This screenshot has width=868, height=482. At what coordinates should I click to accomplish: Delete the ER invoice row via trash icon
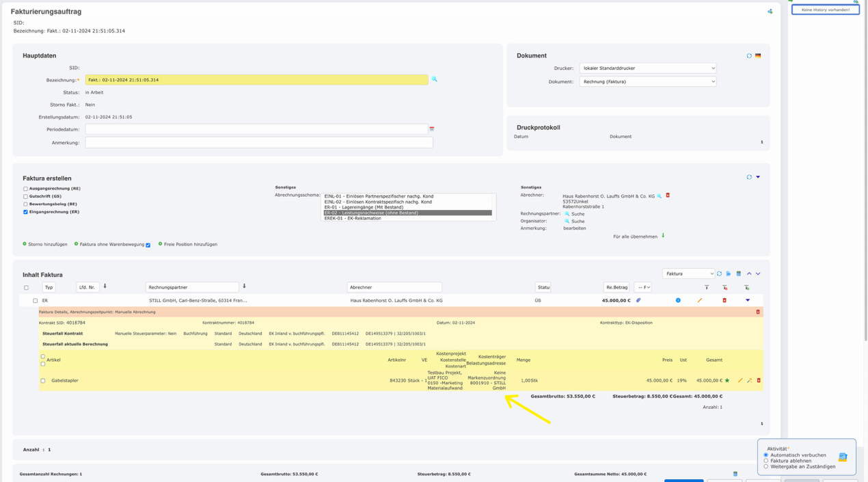point(724,300)
